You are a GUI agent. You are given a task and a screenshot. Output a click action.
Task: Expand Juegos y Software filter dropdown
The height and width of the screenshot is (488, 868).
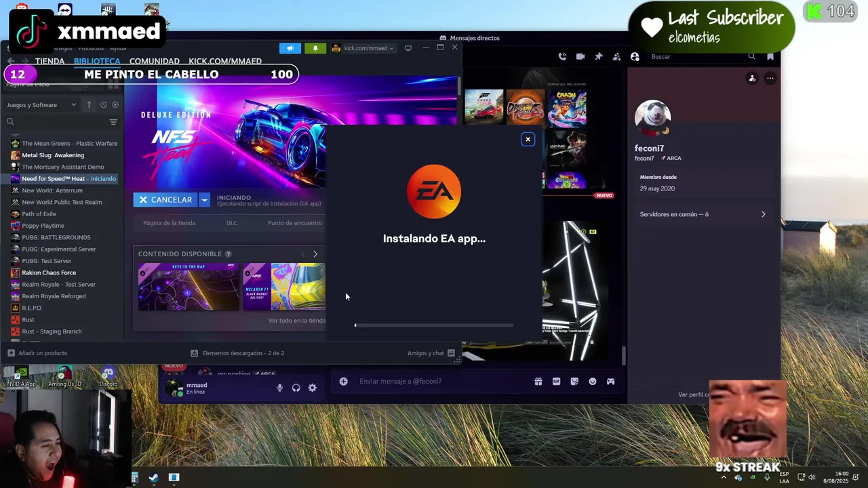click(41, 105)
